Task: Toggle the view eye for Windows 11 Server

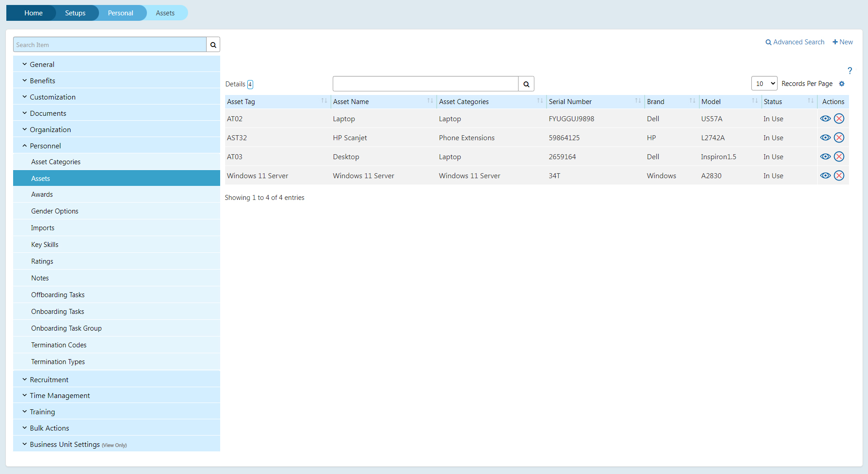Action: 826,175
